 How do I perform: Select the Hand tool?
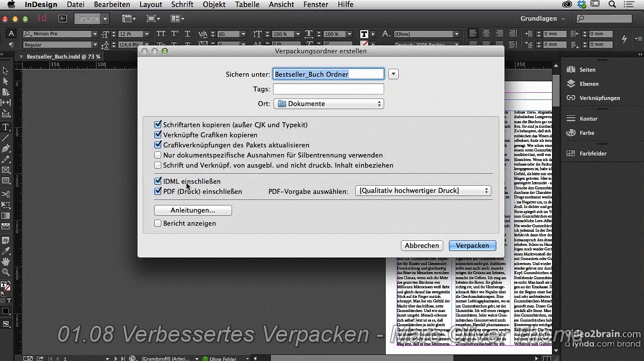pos(6,262)
